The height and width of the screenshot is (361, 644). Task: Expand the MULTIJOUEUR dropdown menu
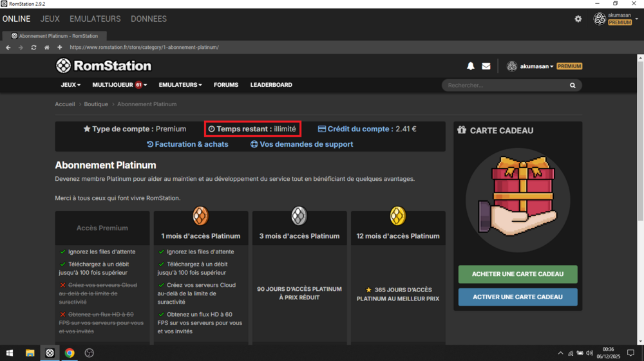tap(119, 85)
